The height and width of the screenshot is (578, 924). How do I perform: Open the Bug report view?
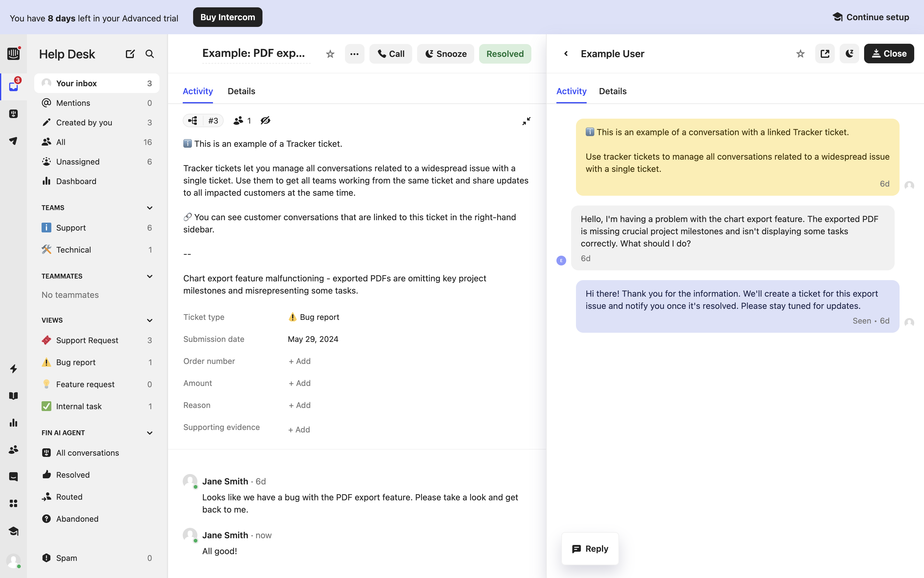[x=97, y=362]
